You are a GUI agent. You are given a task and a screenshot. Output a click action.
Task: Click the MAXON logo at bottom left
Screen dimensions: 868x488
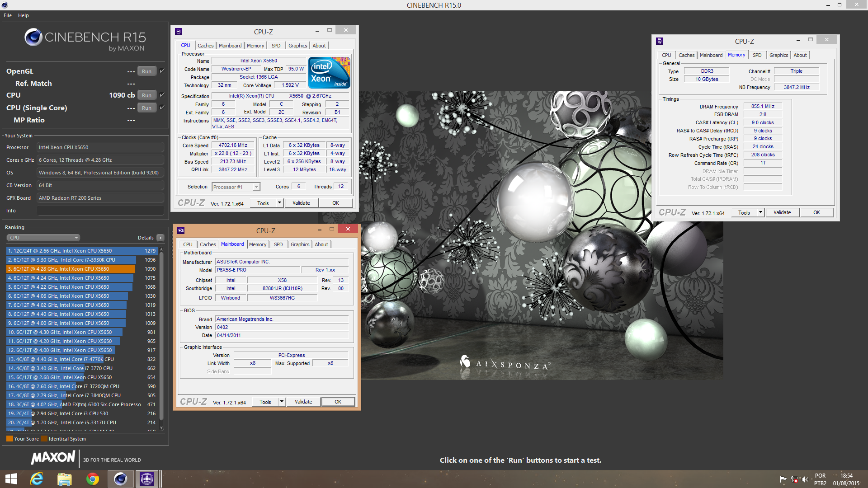click(x=53, y=458)
